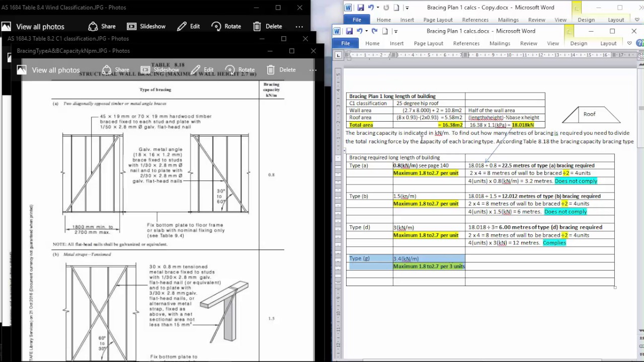Screen dimensions: 644x362
Task: Open more options in Wind Classification Photos window
Action: [299, 26]
